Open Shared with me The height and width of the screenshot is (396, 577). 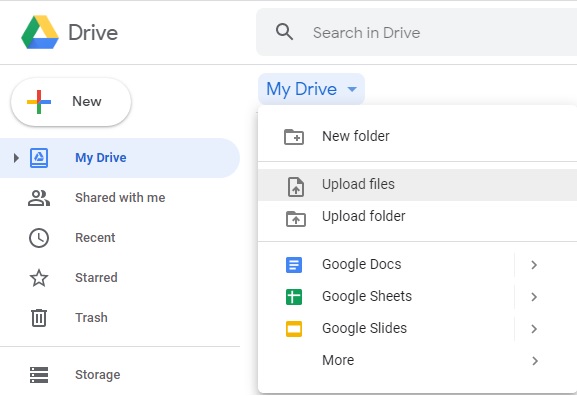(120, 198)
